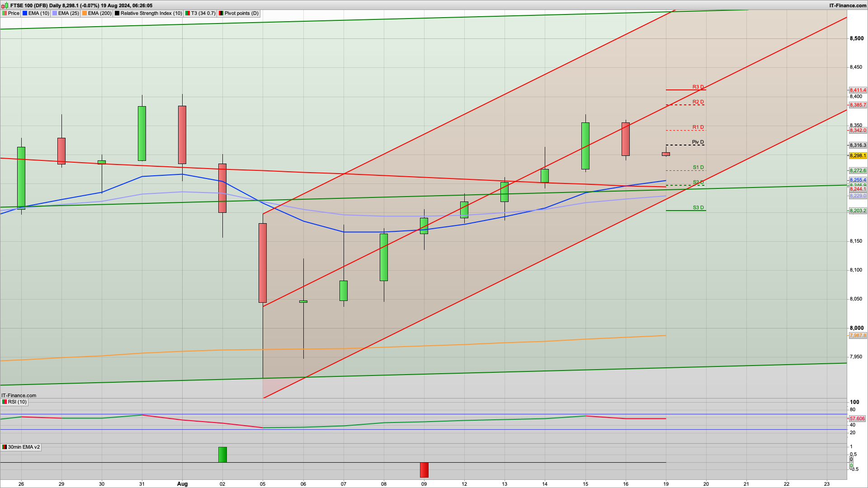Open the Pivot points (D) legend item
Screen dimensions: 868x488
[239, 13]
